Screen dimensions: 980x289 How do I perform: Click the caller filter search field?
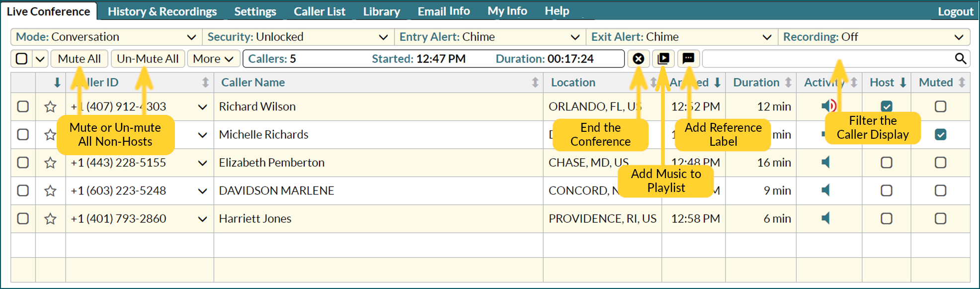click(x=828, y=59)
